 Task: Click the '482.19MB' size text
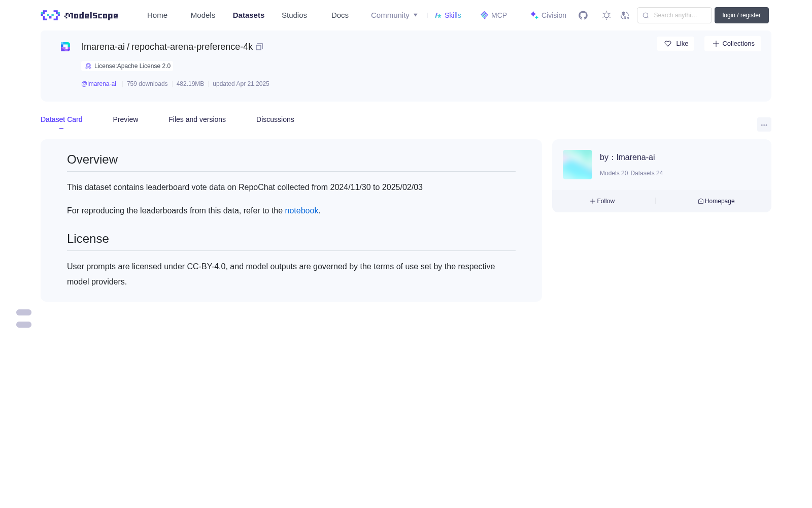click(x=190, y=84)
